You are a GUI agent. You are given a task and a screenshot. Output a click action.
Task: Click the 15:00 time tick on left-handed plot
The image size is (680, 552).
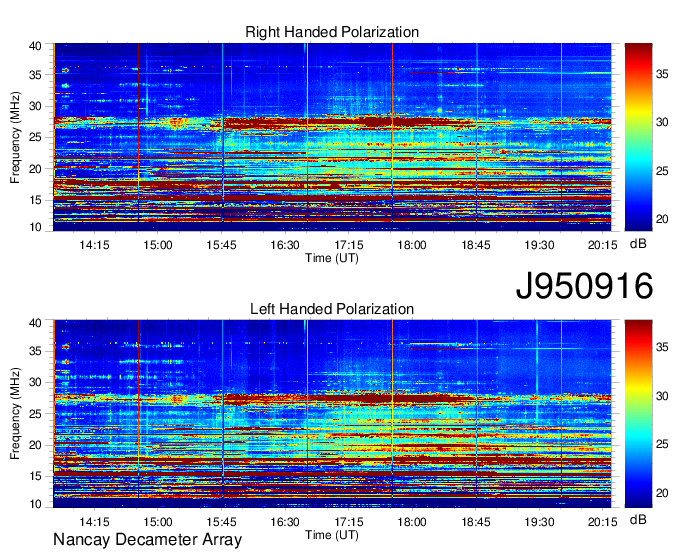(158, 522)
